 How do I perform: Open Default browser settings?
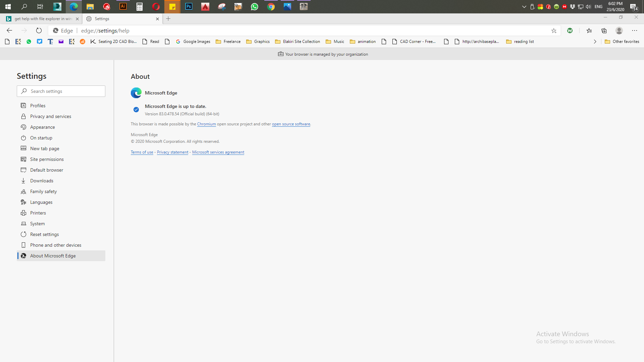61,170
